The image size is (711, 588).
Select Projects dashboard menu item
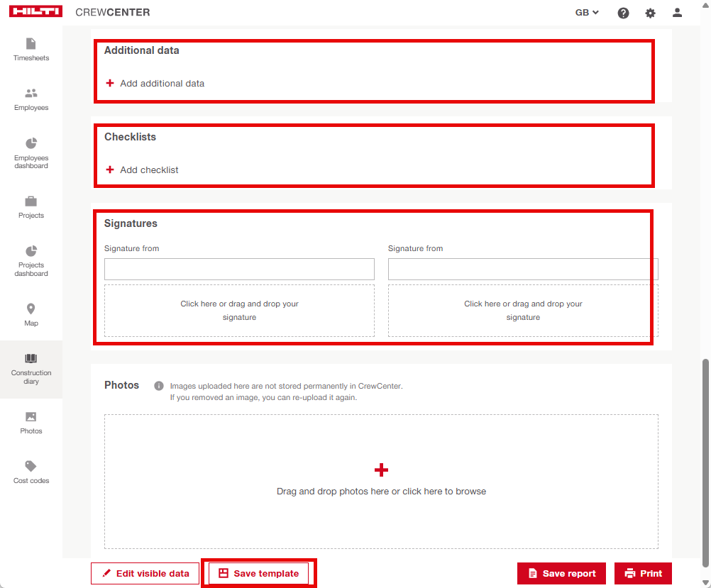click(31, 260)
